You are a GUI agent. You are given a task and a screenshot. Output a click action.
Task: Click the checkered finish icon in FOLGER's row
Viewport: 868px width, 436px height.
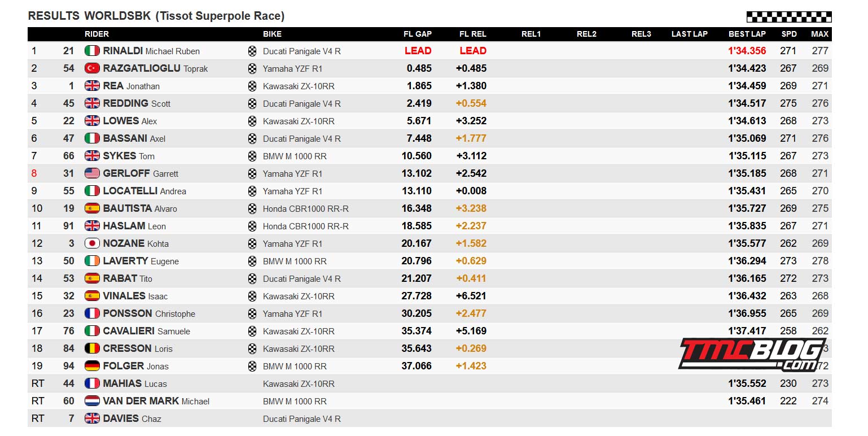coord(252,366)
